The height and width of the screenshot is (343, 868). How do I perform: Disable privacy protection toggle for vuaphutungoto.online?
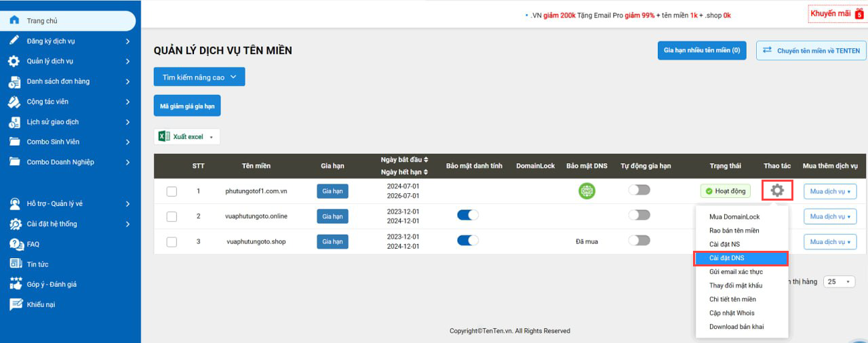point(468,215)
